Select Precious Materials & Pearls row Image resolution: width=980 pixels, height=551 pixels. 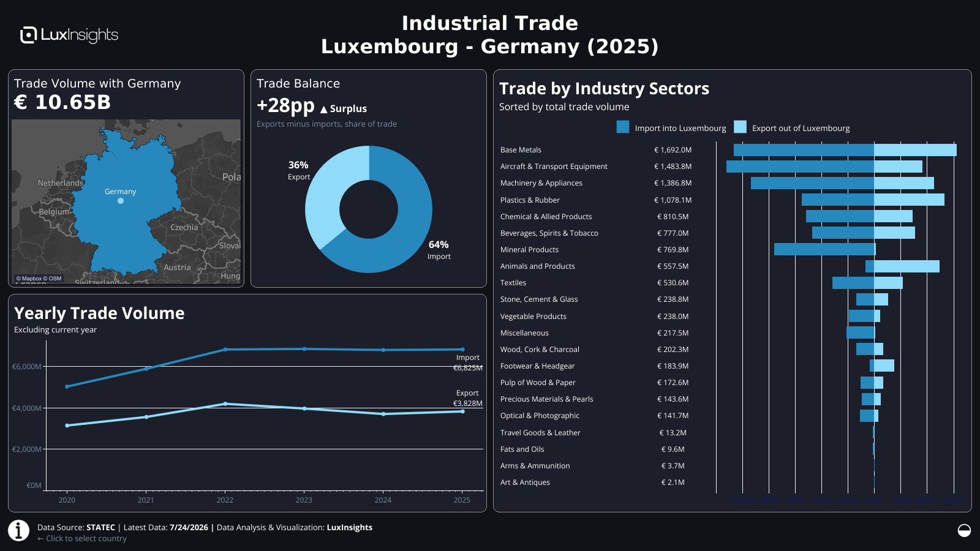tap(729, 399)
